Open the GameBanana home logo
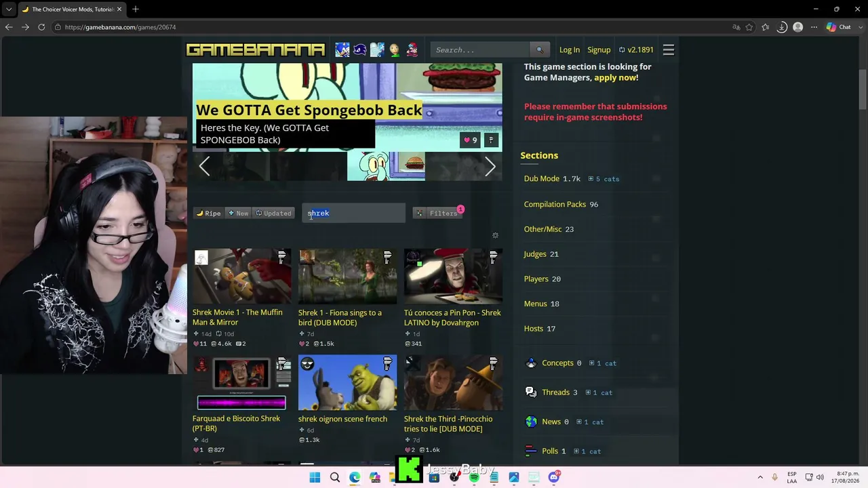Screen dimensions: 868x488 [x=256, y=49]
